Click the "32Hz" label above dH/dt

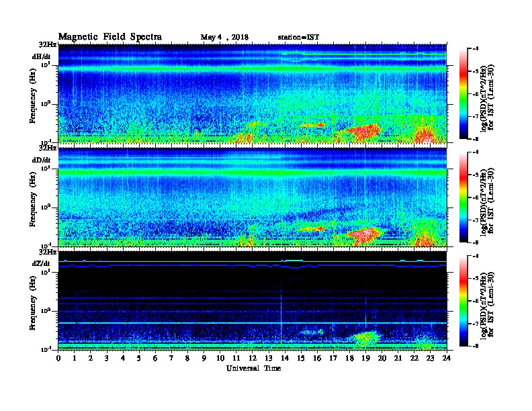[x=48, y=45]
